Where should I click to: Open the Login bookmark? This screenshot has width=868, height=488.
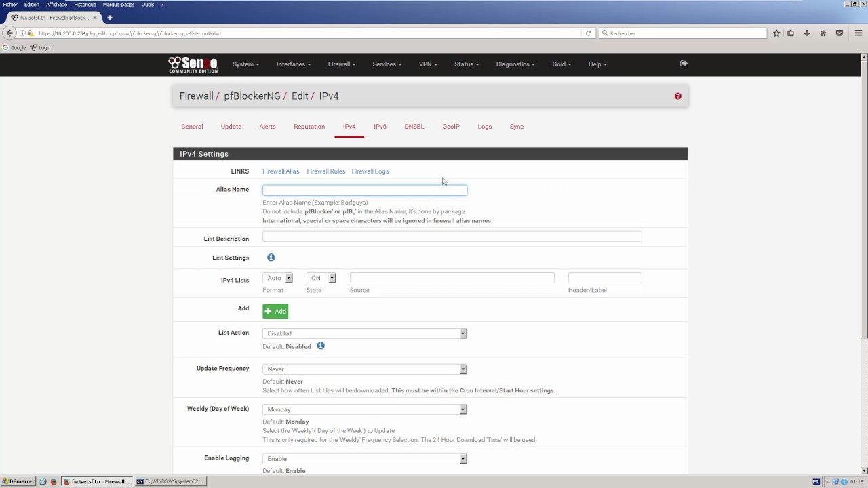point(41,47)
